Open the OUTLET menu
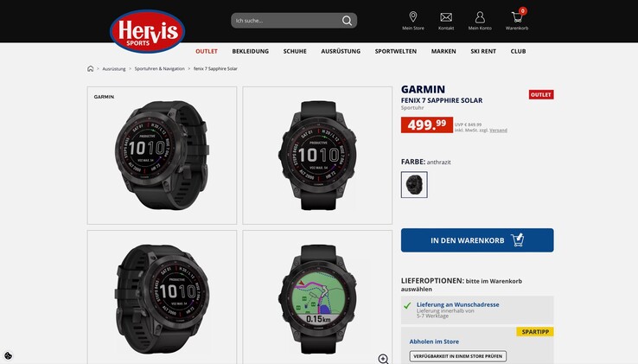 207,51
